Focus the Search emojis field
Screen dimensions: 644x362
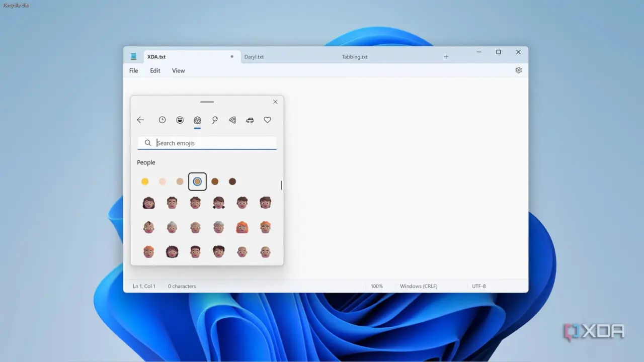point(207,143)
